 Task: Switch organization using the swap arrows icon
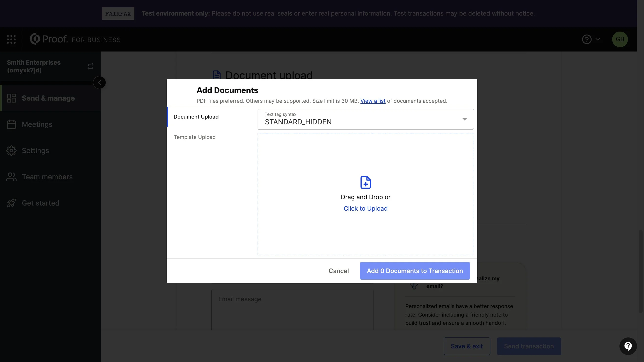[x=90, y=66]
